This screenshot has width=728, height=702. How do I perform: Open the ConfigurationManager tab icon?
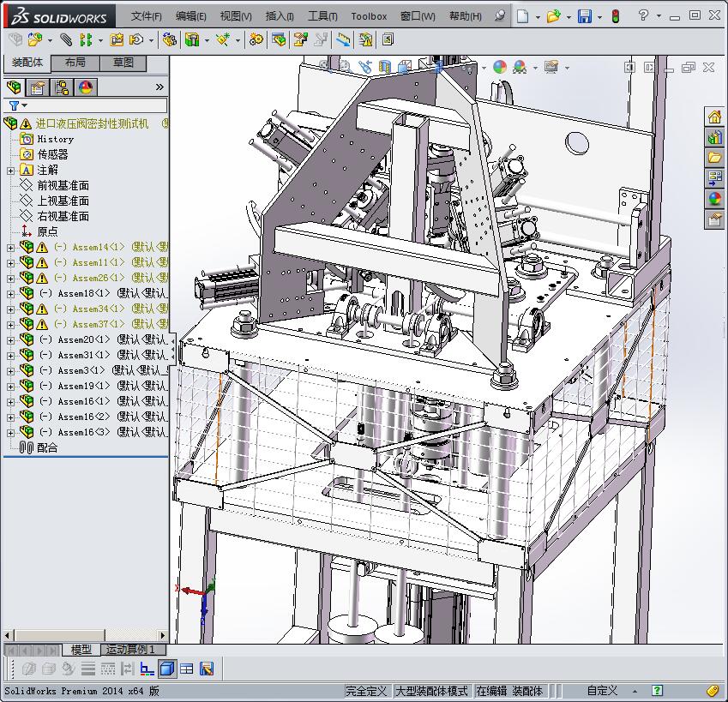[x=62, y=87]
